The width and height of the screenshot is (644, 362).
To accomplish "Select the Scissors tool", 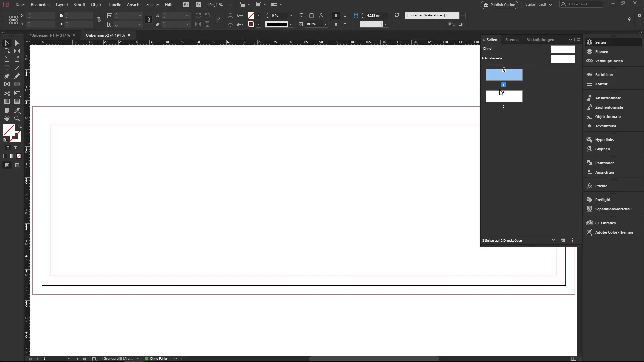I will pyautogui.click(x=7, y=93).
